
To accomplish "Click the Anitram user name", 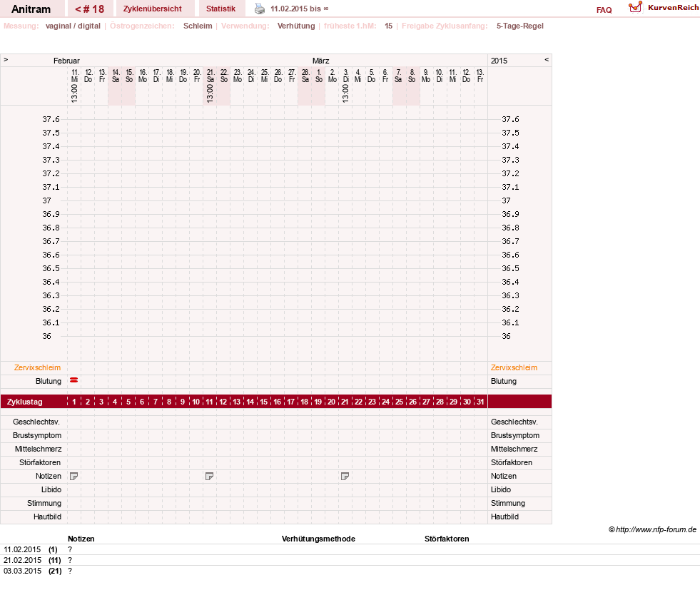I will [x=31, y=9].
